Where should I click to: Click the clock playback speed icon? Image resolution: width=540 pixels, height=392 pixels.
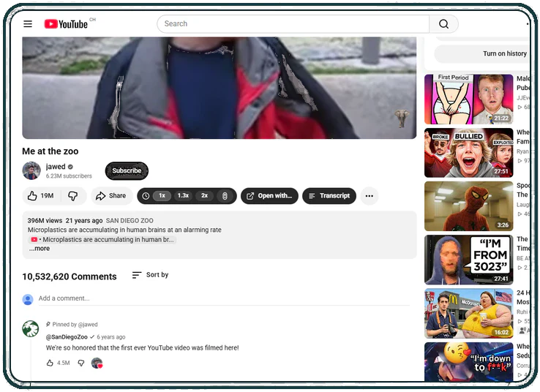[146, 196]
